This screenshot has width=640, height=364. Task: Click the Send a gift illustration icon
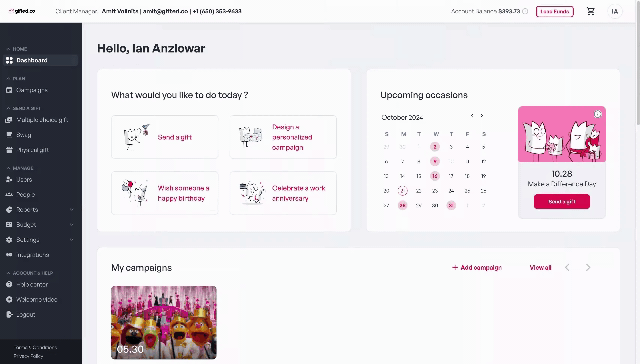pos(136,137)
